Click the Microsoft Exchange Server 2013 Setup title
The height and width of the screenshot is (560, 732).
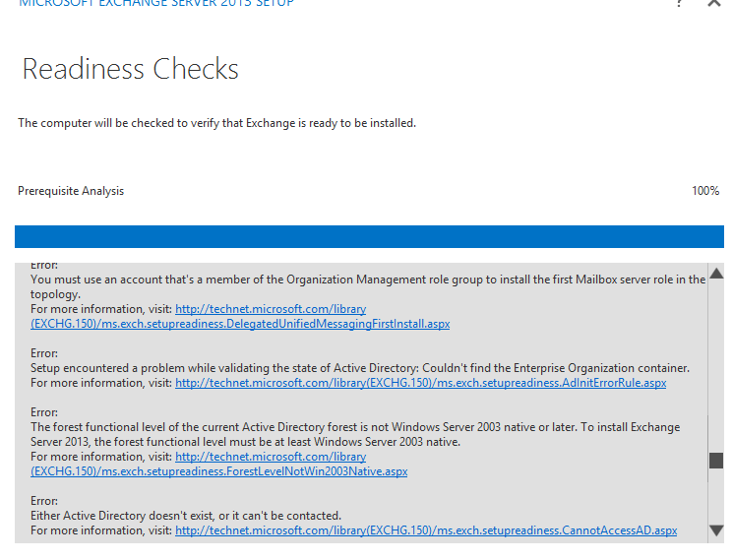pyautogui.click(x=156, y=3)
